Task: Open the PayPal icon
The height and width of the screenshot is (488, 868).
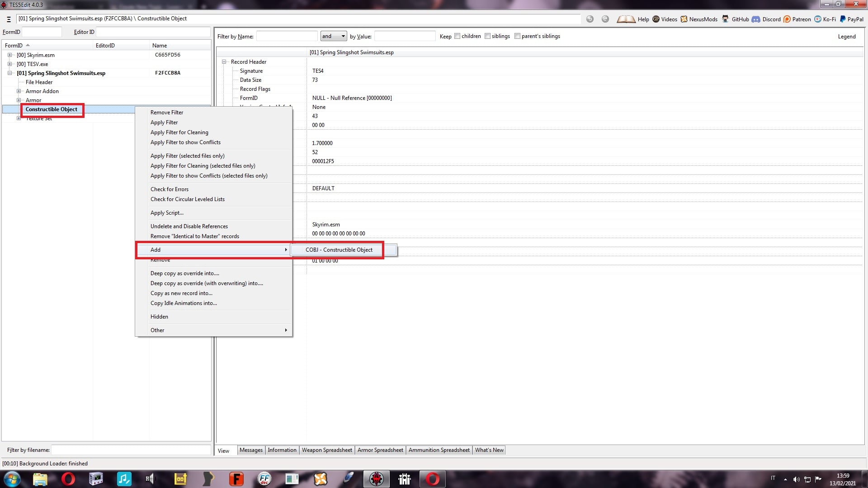Action: coord(843,19)
